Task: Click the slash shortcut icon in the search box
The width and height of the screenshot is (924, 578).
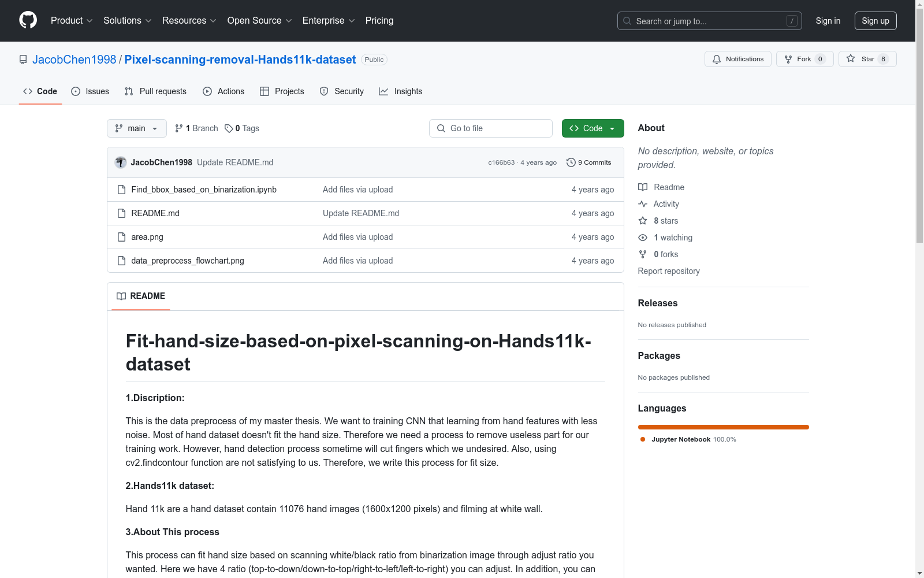Action: coord(792,21)
